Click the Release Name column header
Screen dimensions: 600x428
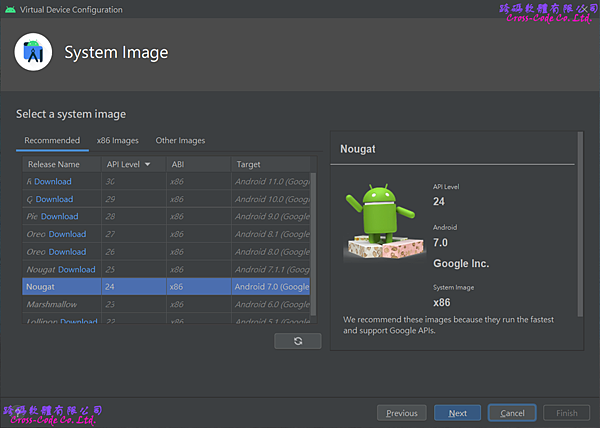point(54,164)
